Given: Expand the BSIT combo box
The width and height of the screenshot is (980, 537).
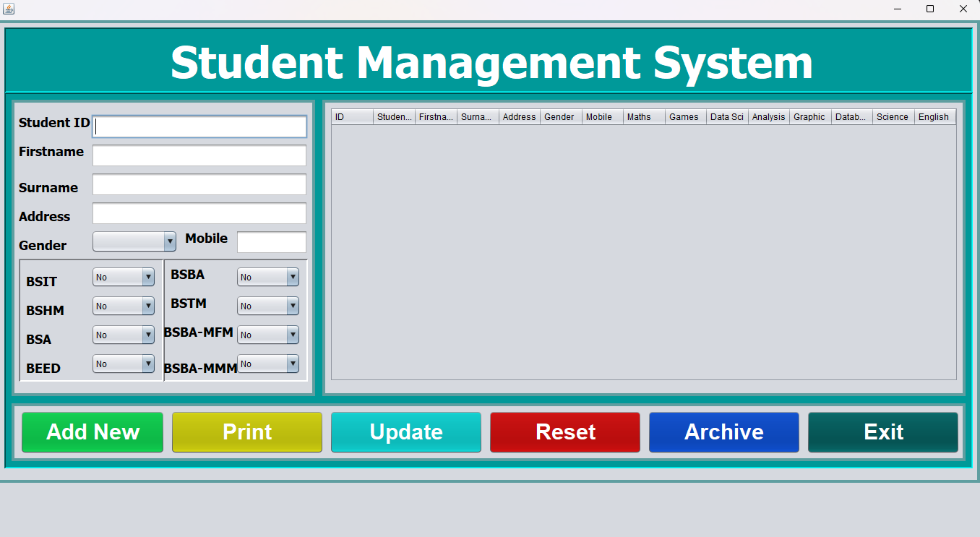Looking at the screenshot, I should 124,278.
